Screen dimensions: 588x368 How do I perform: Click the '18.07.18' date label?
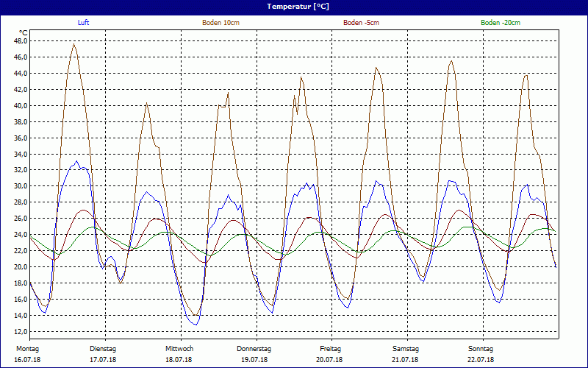[179, 360]
